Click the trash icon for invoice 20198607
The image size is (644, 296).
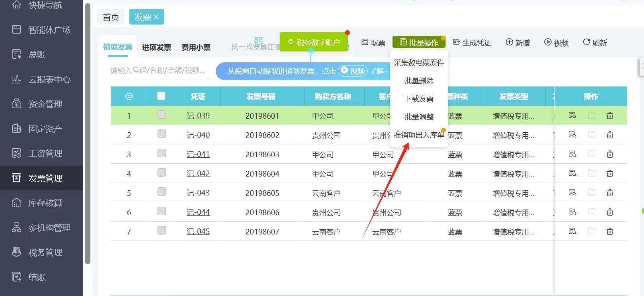[609, 232]
